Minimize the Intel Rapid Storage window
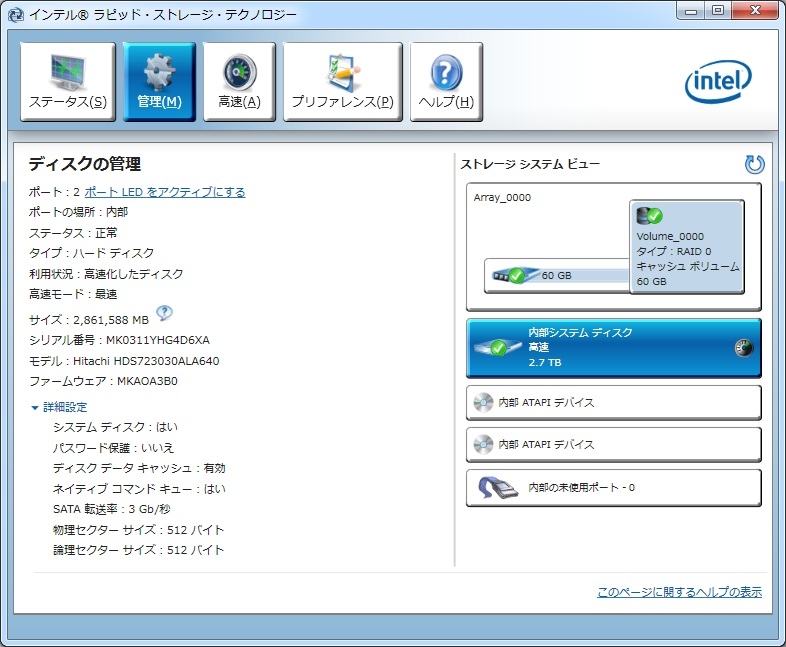The image size is (786, 647). [x=691, y=11]
